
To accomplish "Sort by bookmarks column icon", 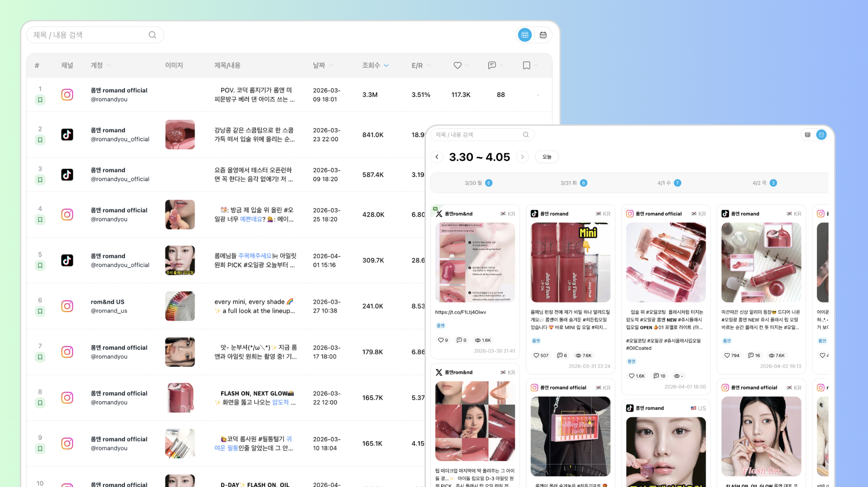I will coord(527,65).
